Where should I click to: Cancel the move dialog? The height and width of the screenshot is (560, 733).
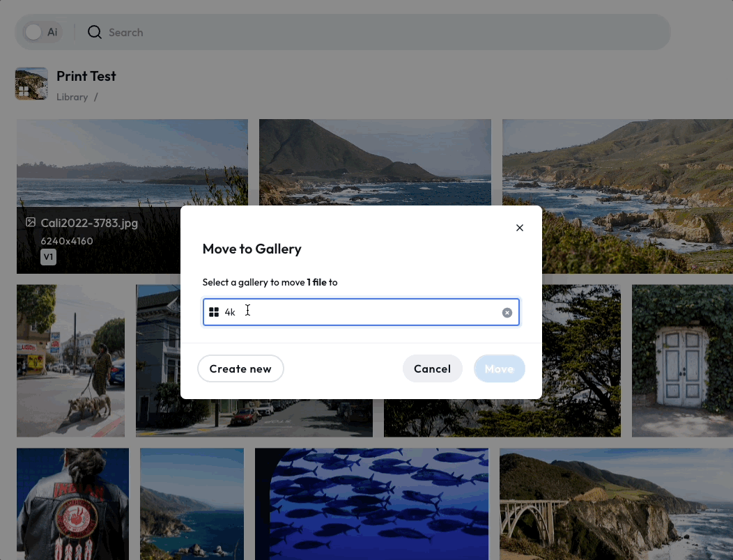pyautogui.click(x=432, y=368)
